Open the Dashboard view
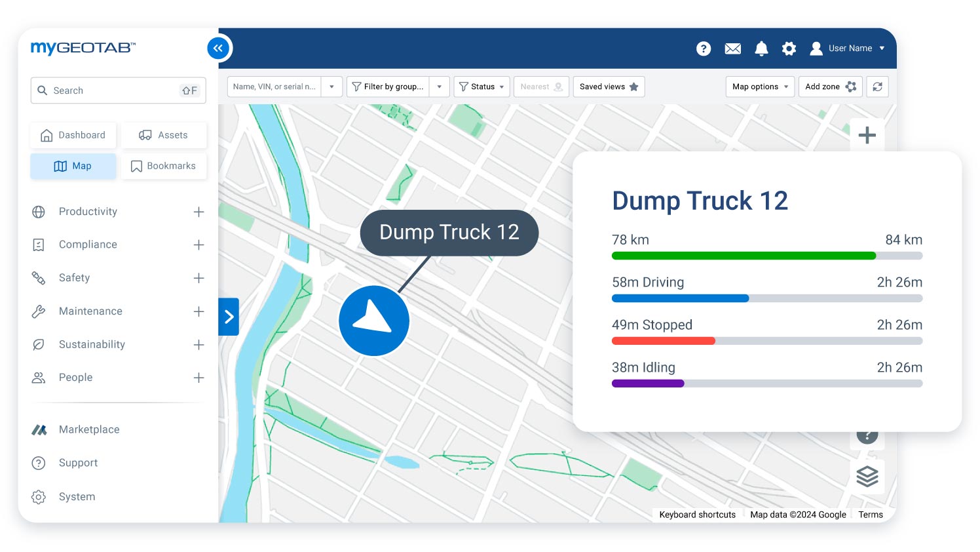The width and height of the screenshot is (980, 552). click(73, 135)
